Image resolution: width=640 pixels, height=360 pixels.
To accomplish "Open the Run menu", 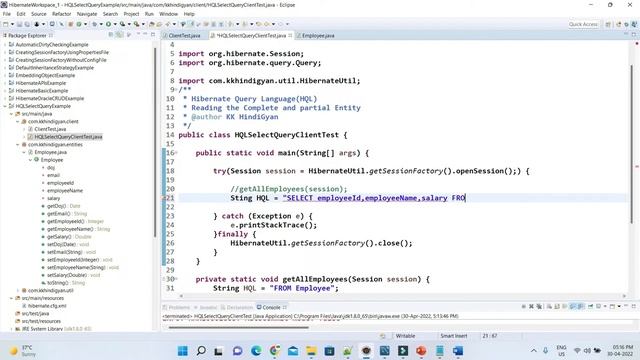I will click(x=149, y=14).
